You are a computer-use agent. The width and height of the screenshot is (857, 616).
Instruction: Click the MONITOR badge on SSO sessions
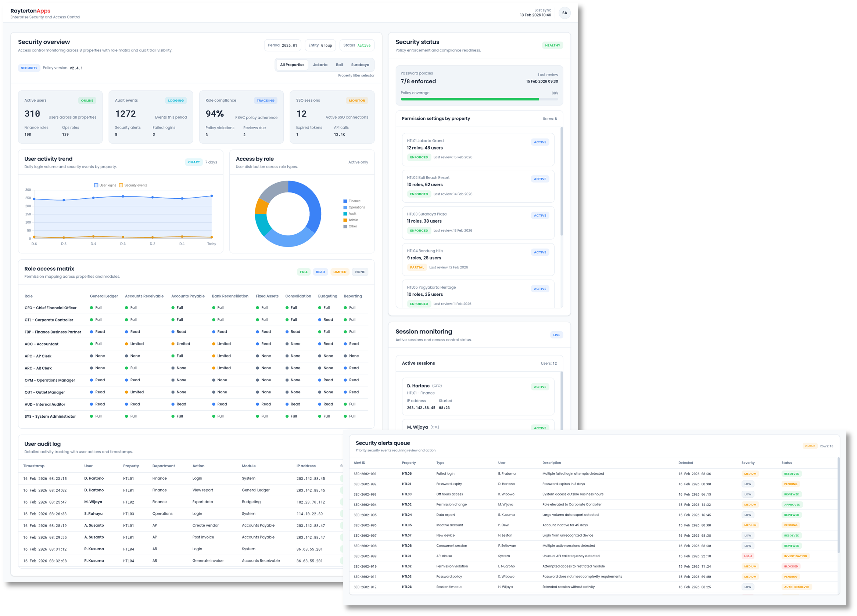click(357, 101)
